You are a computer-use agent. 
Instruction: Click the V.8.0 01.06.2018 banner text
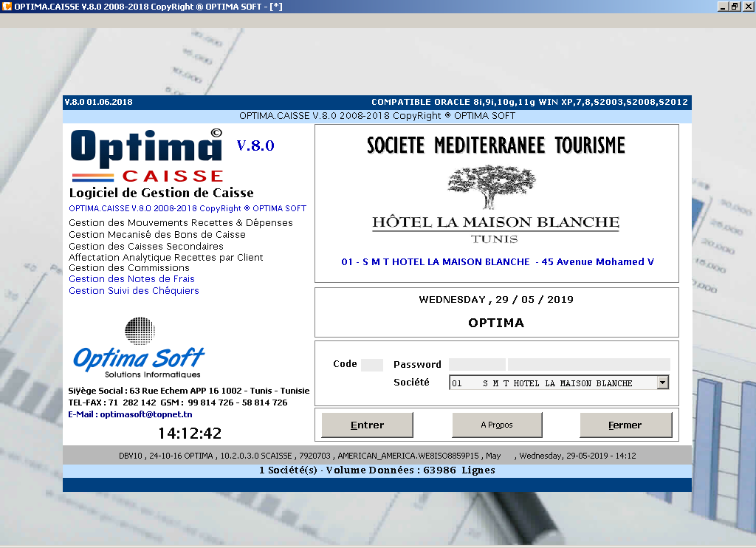click(x=99, y=102)
